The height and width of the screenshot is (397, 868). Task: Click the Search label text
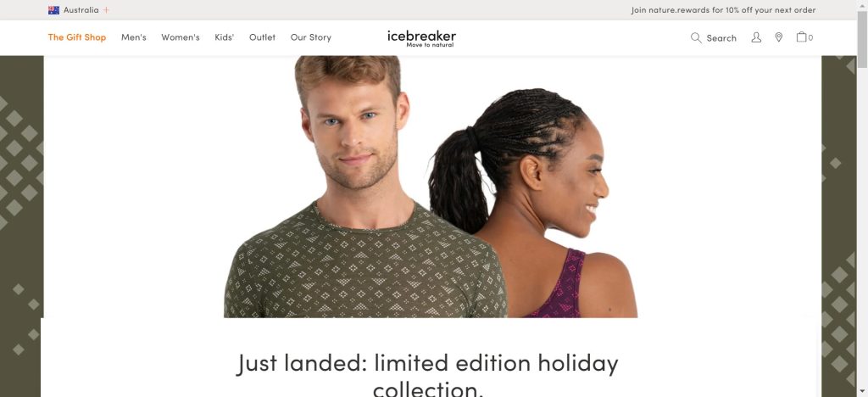[x=721, y=37]
